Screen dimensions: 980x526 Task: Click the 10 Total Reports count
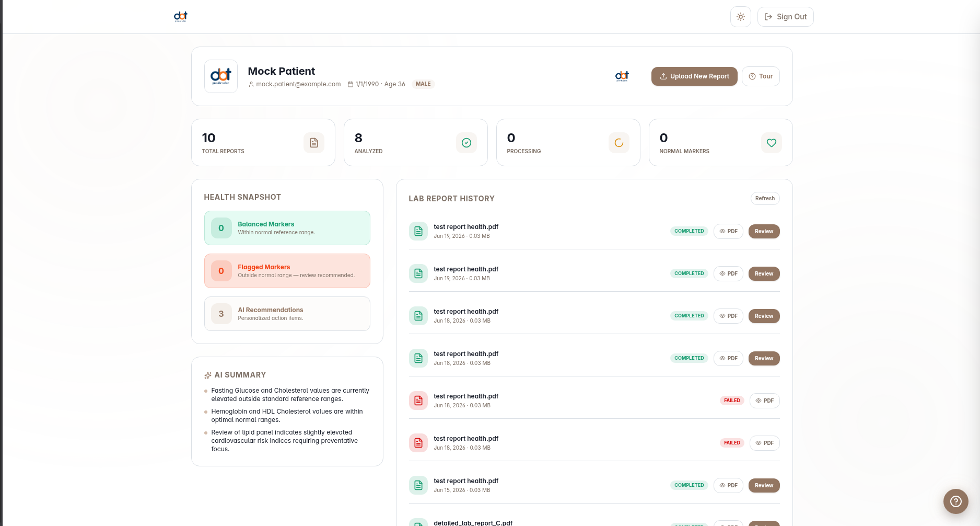pyautogui.click(x=209, y=138)
